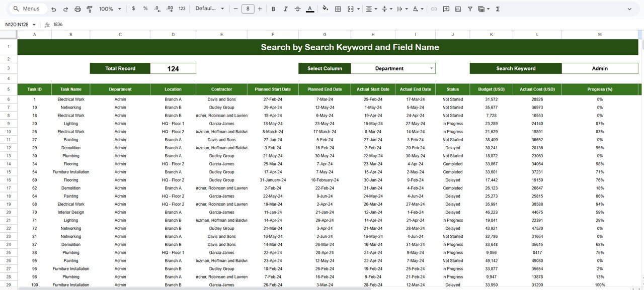Open more number formats with 123
This screenshot has height=290, width=644.
point(183,9)
